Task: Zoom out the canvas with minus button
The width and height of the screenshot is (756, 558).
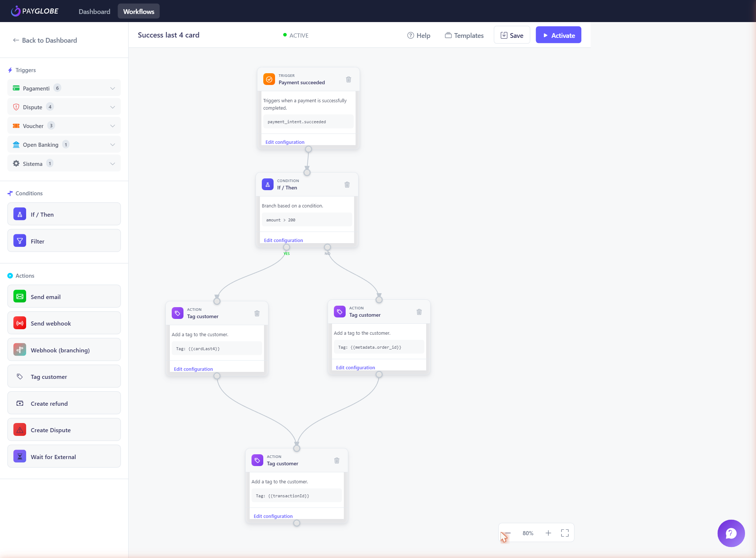Action: pos(508,533)
